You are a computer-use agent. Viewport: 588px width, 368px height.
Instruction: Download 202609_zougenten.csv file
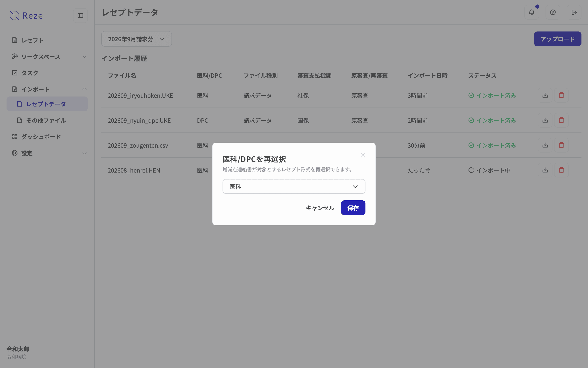(545, 145)
